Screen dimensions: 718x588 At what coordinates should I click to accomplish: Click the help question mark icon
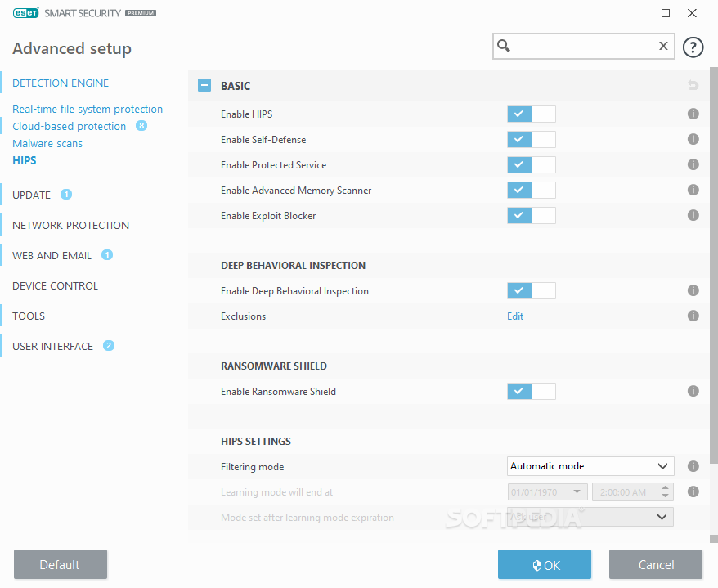click(693, 47)
